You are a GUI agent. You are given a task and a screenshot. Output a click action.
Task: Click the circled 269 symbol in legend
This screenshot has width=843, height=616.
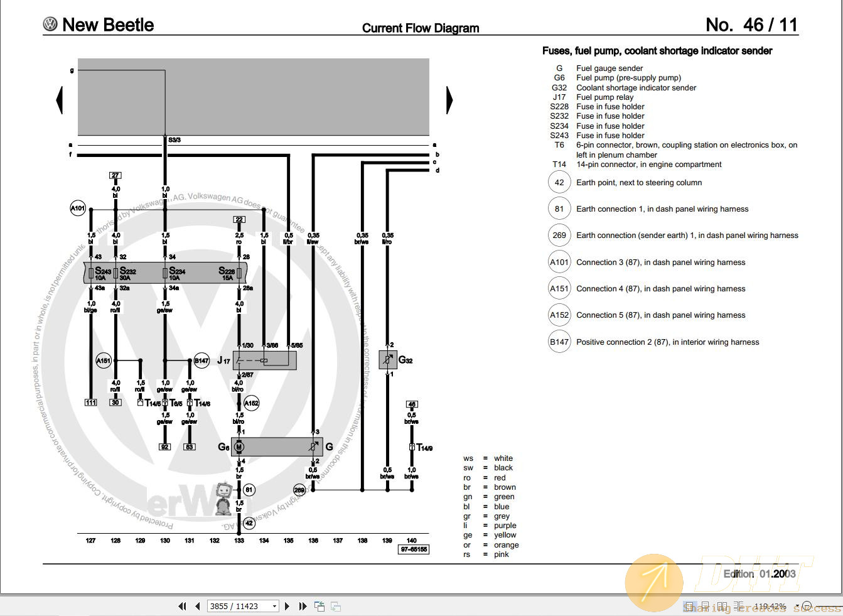559,235
